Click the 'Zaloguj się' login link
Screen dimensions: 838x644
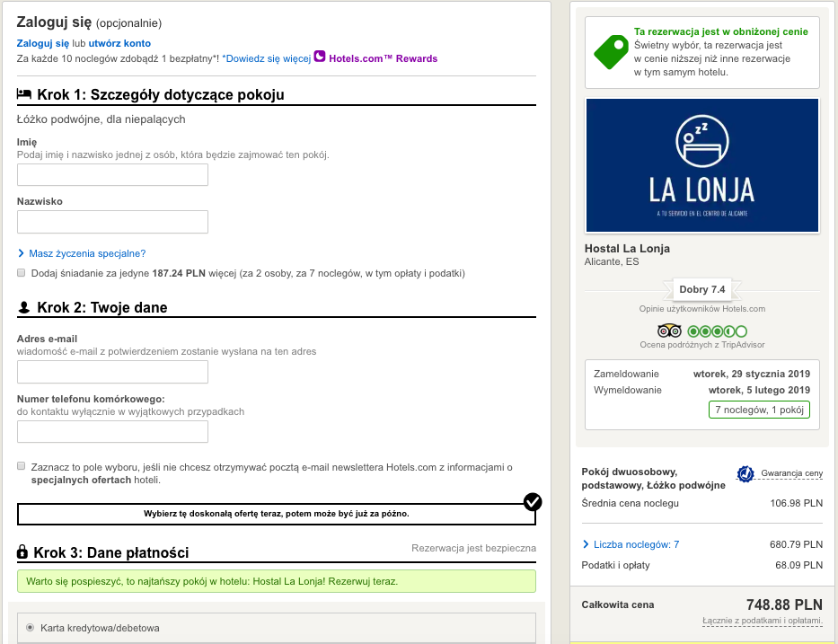(x=42, y=43)
